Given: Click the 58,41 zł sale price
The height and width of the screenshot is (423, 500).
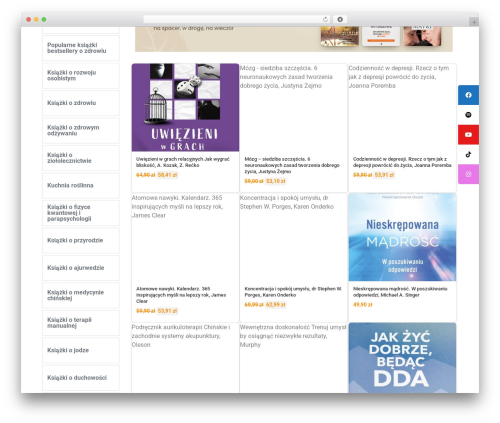Looking at the screenshot, I should (x=167, y=175).
